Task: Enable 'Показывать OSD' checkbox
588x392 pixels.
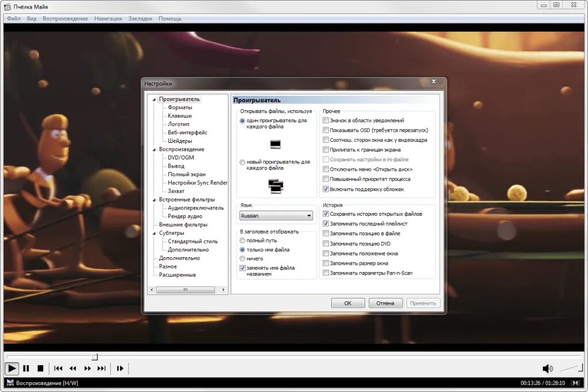Action: click(326, 130)
